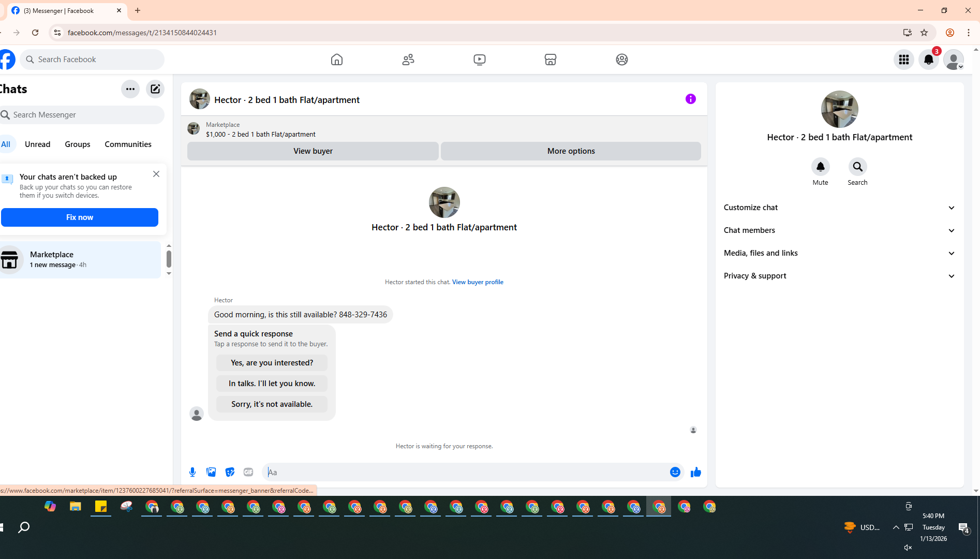Open the Facebook apps menu grid
Screen dimensions: 980x559
[904, 60]
